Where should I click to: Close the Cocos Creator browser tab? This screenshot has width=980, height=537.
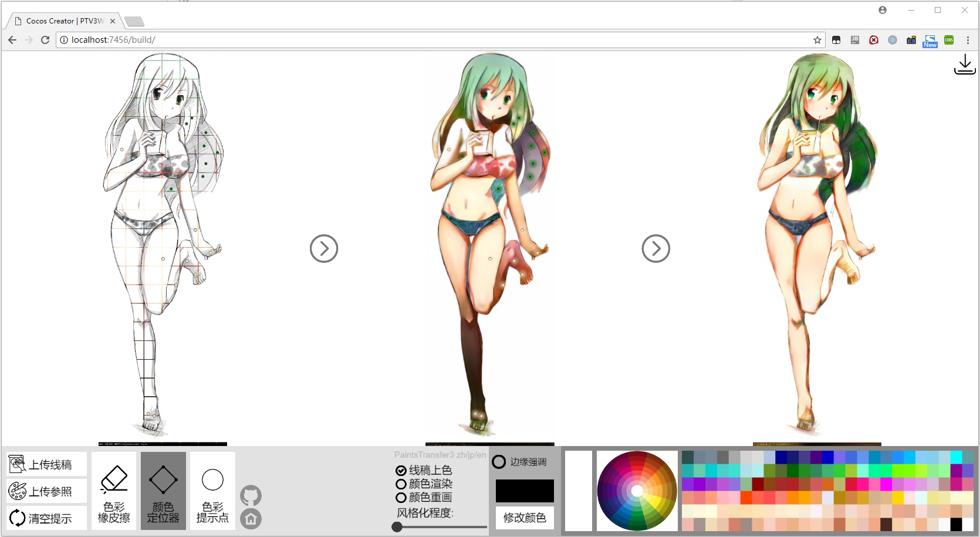coord(113,21)
